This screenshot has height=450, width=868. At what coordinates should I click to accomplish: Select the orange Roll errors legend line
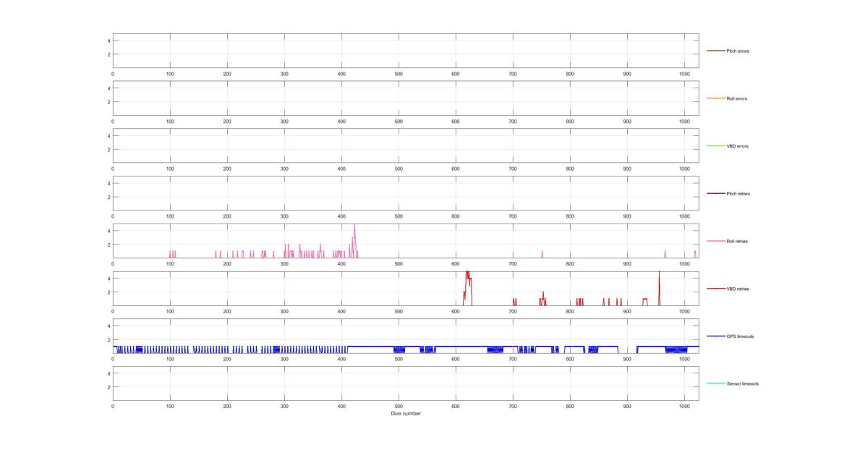715,98
